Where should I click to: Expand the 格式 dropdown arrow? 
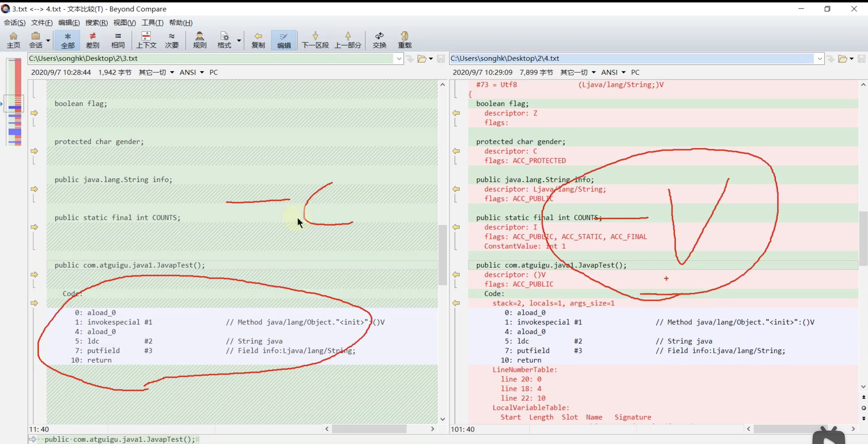[239, 40]
